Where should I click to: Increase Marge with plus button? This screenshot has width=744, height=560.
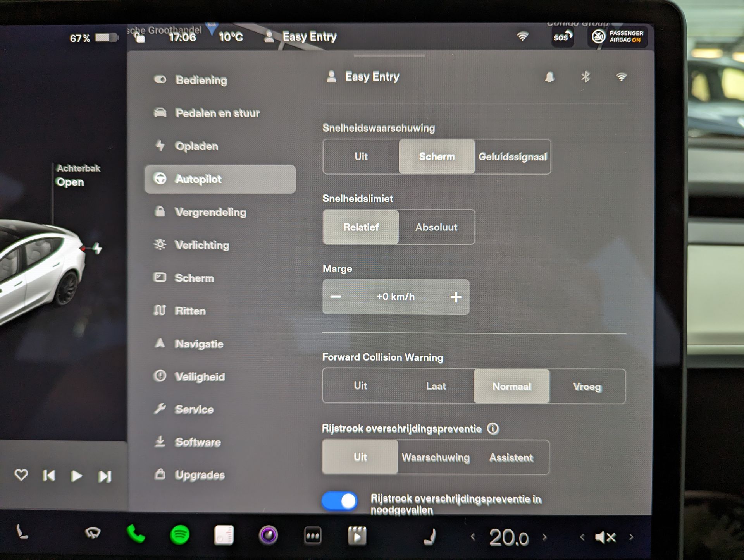click(x=456, y=297)
